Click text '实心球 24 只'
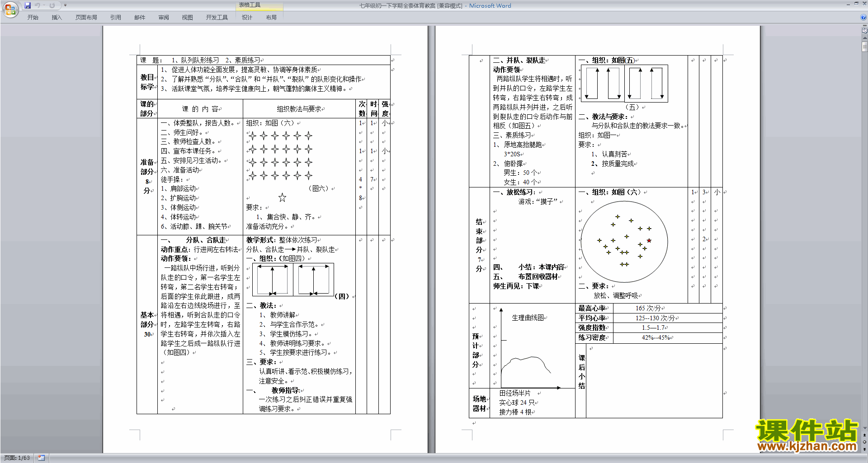868x463 pixels. [517, 402]
